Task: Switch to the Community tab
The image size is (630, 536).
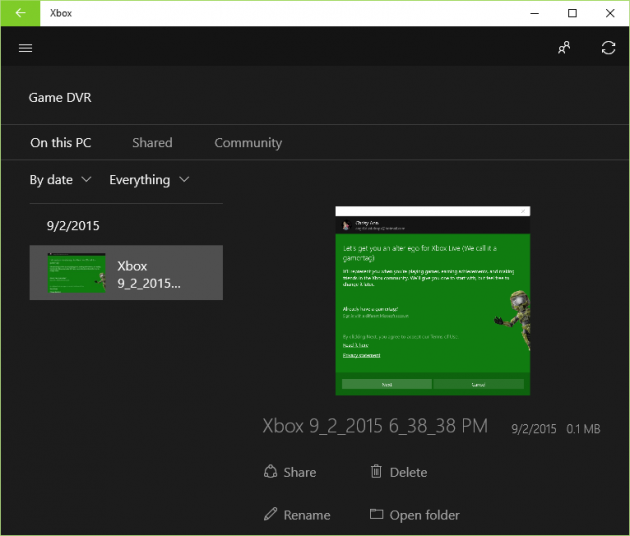Action: [x=248, y=143]
